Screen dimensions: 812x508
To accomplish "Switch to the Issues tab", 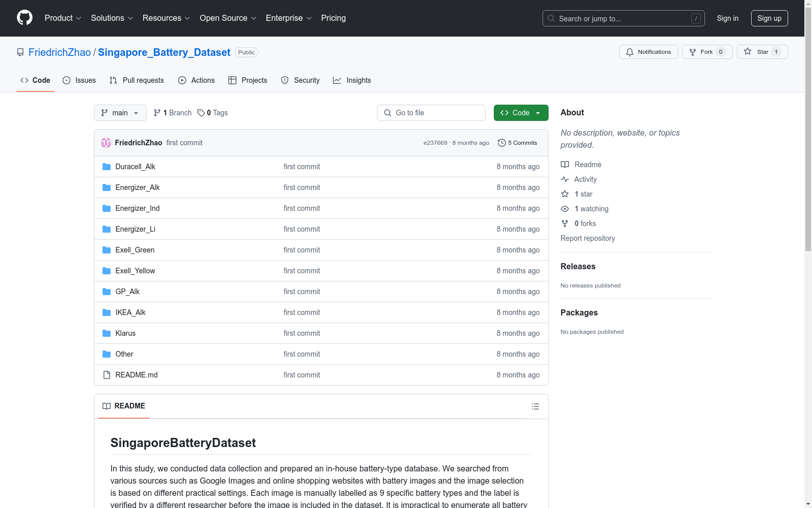I will (x=79, y=80).
